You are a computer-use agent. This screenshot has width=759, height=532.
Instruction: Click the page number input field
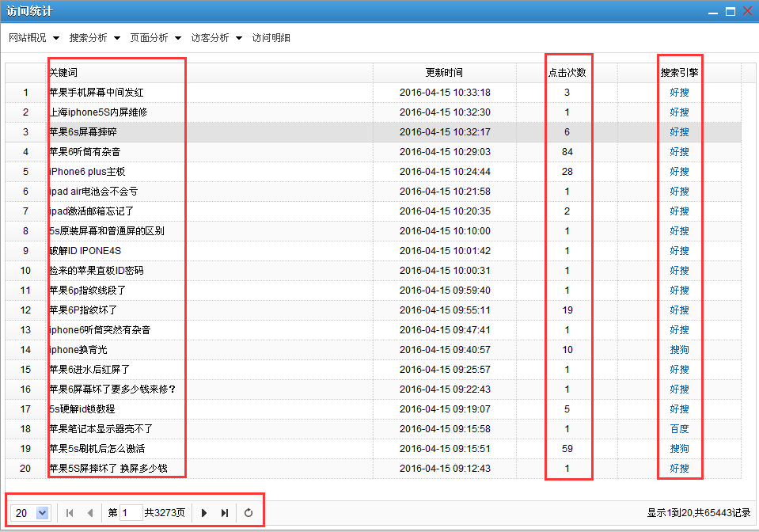pos(130,512)
